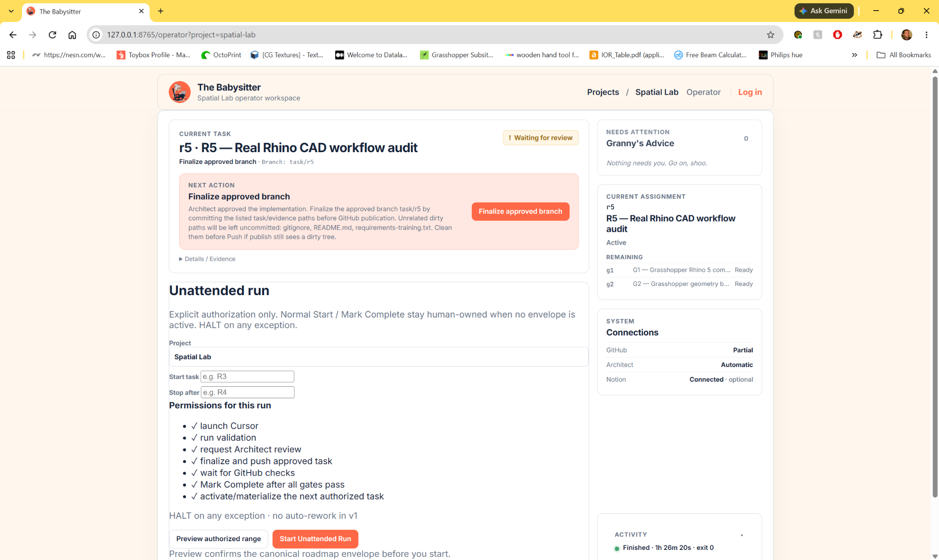Screen dimensions: 939x560
Task: Open the browser home page
Action: (x=72, y=35)
